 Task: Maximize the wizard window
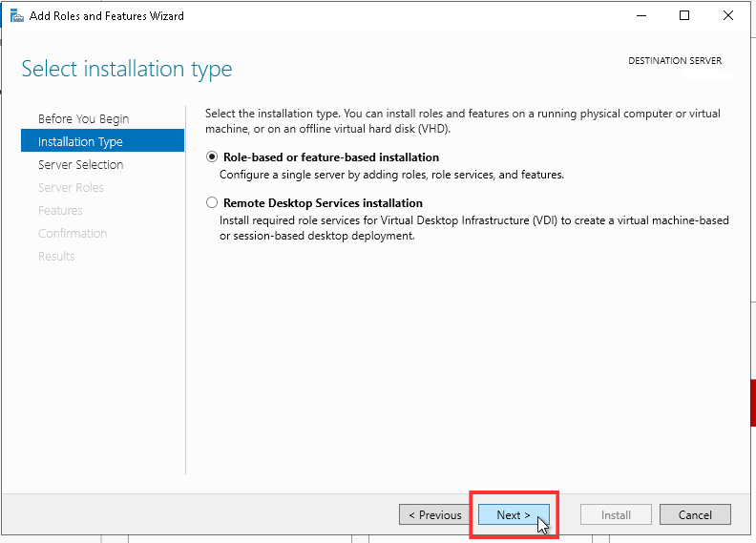tap(684, 16)
